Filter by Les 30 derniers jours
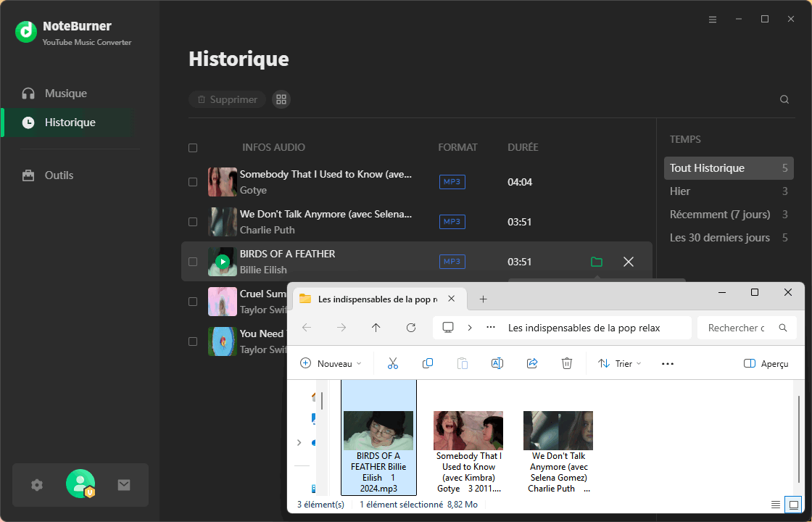 [729, 238]
